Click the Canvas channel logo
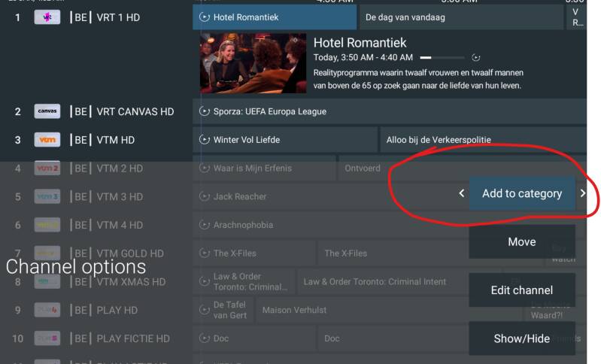Viewport: 601px width, 364px height. click(x=47, y=111)
